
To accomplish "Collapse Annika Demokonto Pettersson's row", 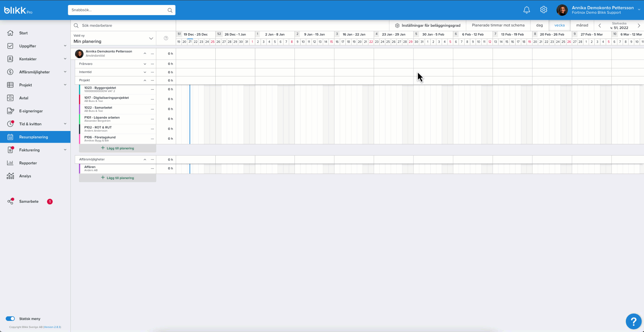I will click(145, 54).
